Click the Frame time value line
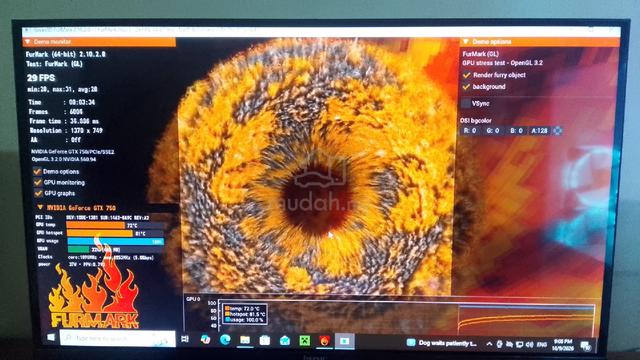The image size is (640, 360). coord(64,121)
